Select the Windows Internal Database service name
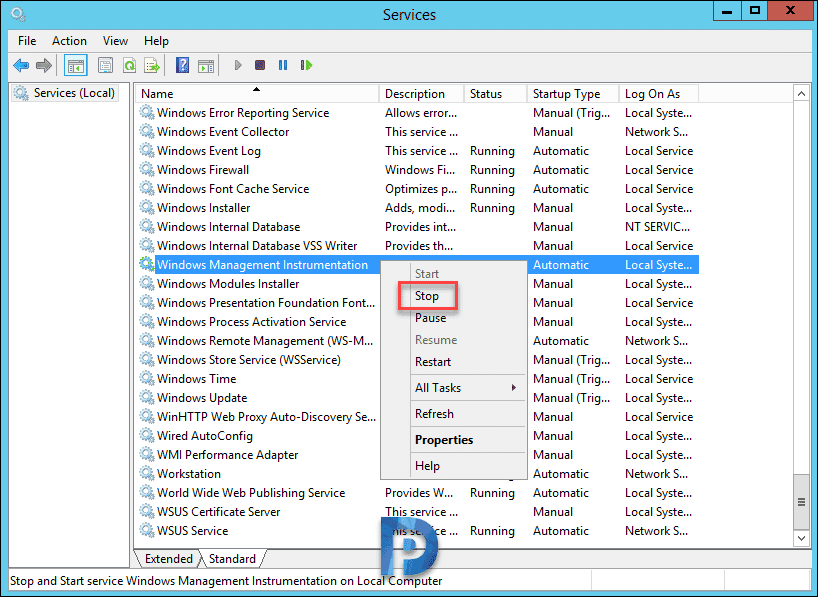818x597 pixels. tap(228, 226)
